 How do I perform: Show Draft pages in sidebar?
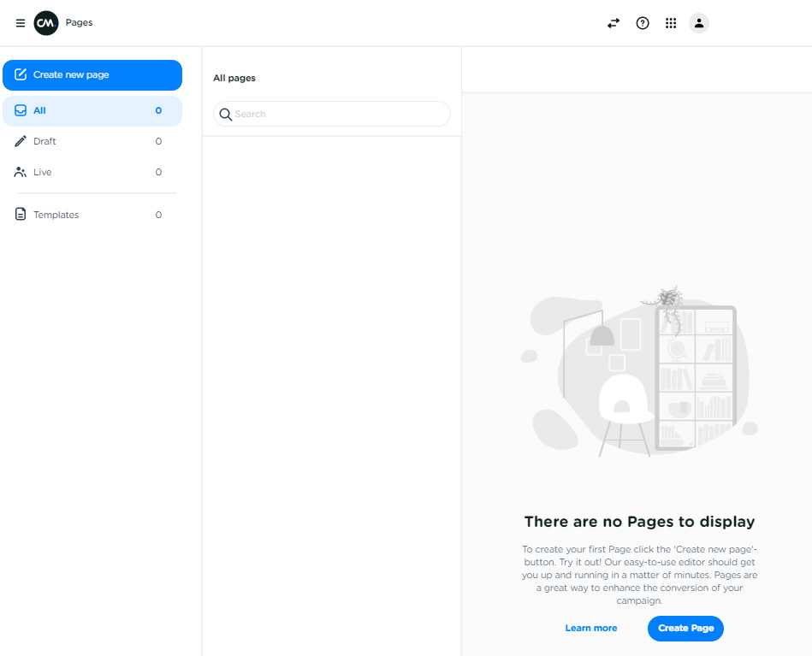tap(92, 141)
